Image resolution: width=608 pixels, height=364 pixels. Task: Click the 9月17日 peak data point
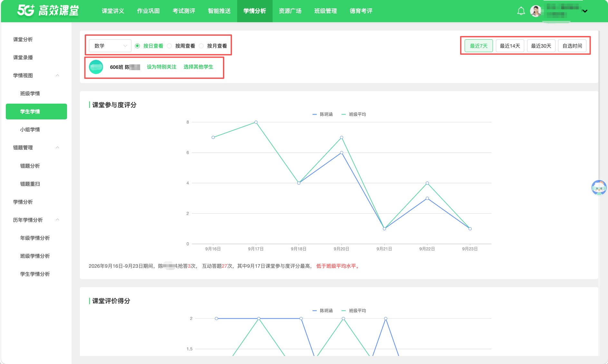click(256, 122)
